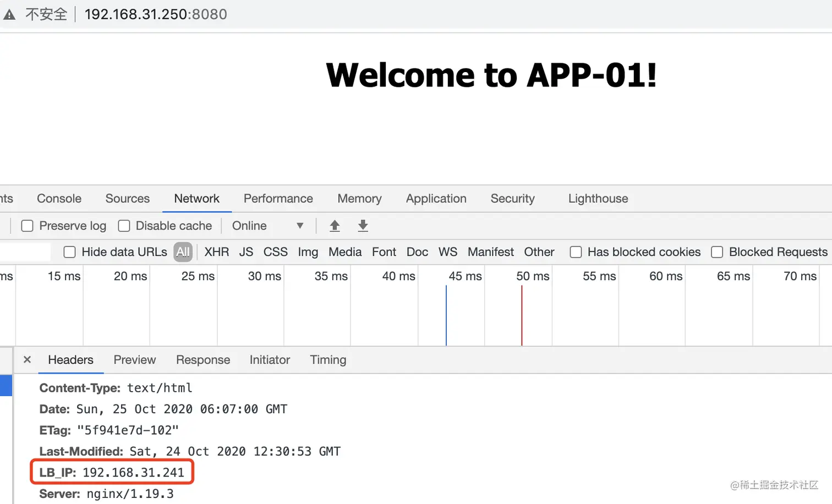Filter requests by Manifest
The image size is (832, 504).
[491, 252]
